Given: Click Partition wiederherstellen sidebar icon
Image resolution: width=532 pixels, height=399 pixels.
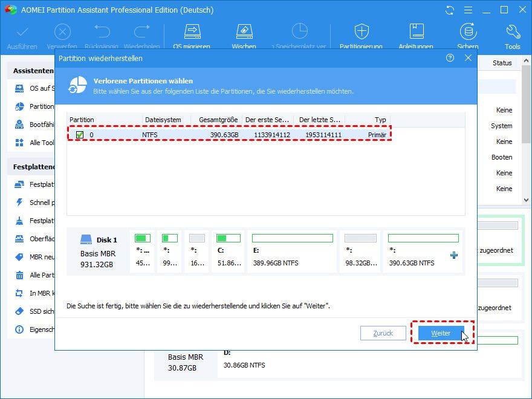Looking at the screenshot, I should click(x=19, y=106).
